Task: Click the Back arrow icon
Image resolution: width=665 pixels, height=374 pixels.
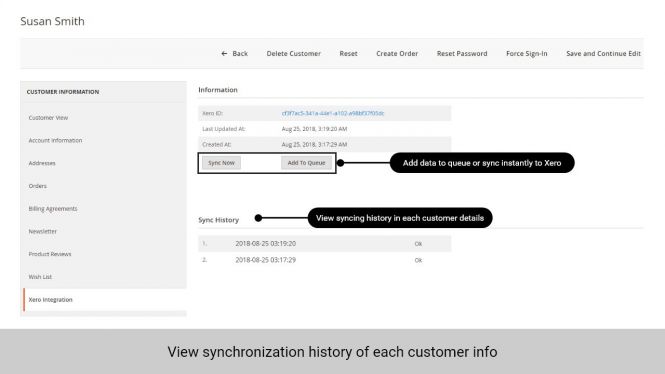Action: click(224, 53)
